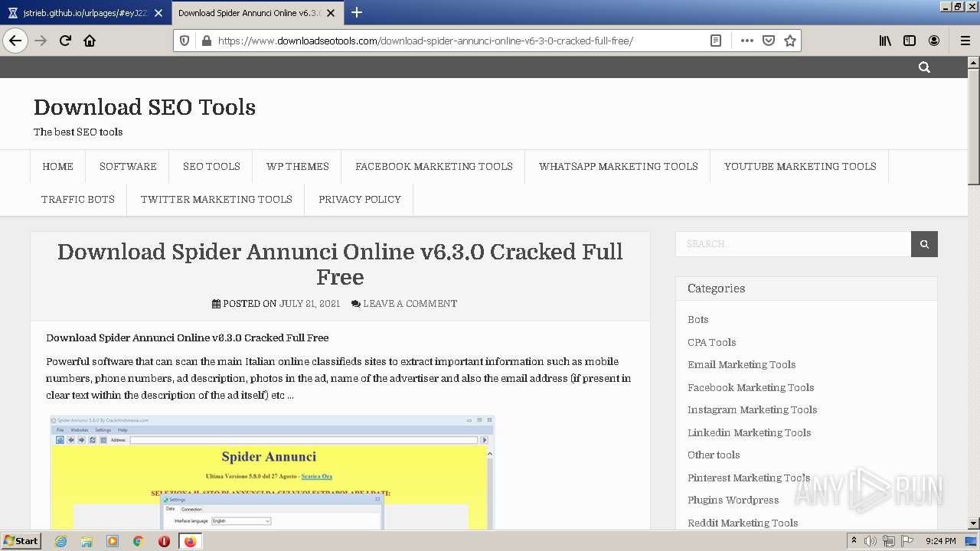Show sidebars icon in toolbar
This screenshot has height=551, width=980.
click(910, 41)
